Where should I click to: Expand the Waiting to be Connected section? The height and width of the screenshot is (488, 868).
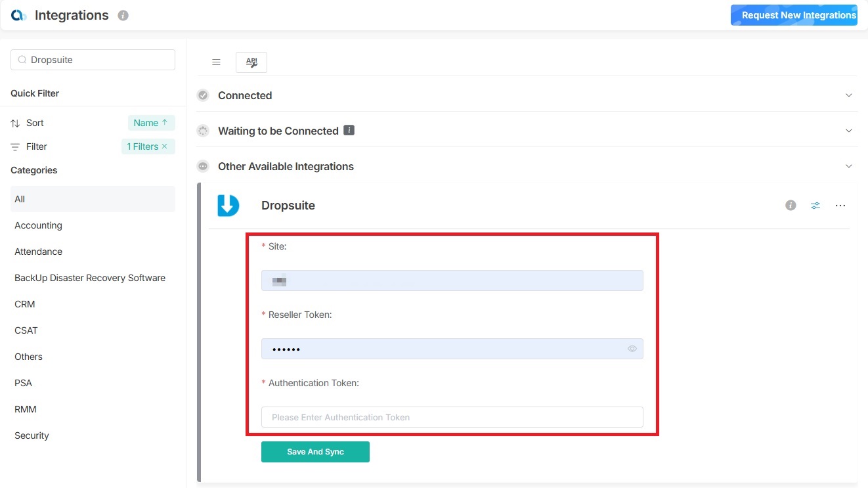pos(848,130)
